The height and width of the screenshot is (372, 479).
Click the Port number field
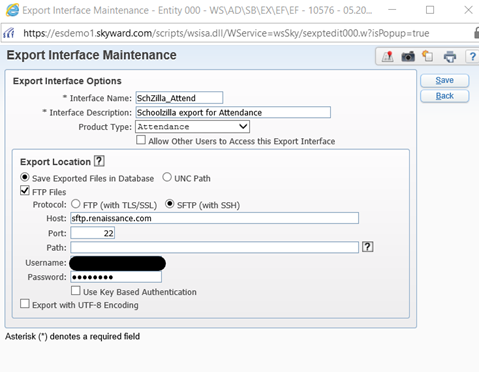pos(92,233)
